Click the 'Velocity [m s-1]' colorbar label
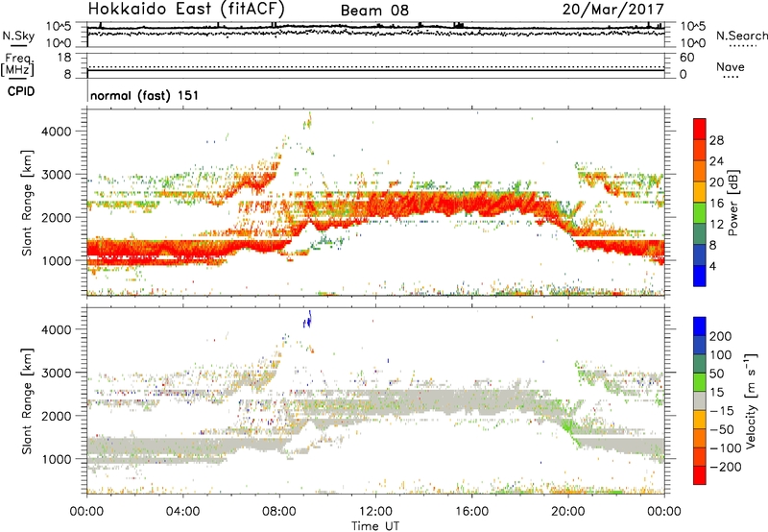The height and width of the screenshot is (532, 768). click(x=751, y=400)
